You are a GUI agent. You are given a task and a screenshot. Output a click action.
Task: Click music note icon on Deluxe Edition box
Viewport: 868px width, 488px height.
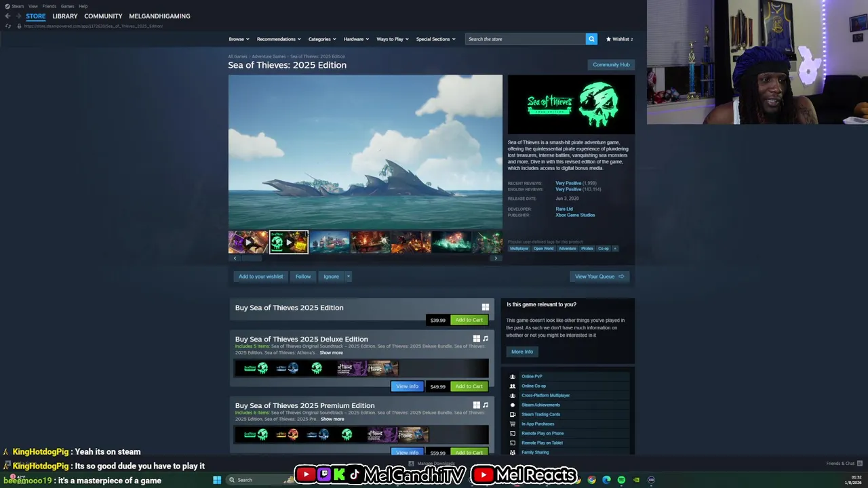[x=486, y=338]
